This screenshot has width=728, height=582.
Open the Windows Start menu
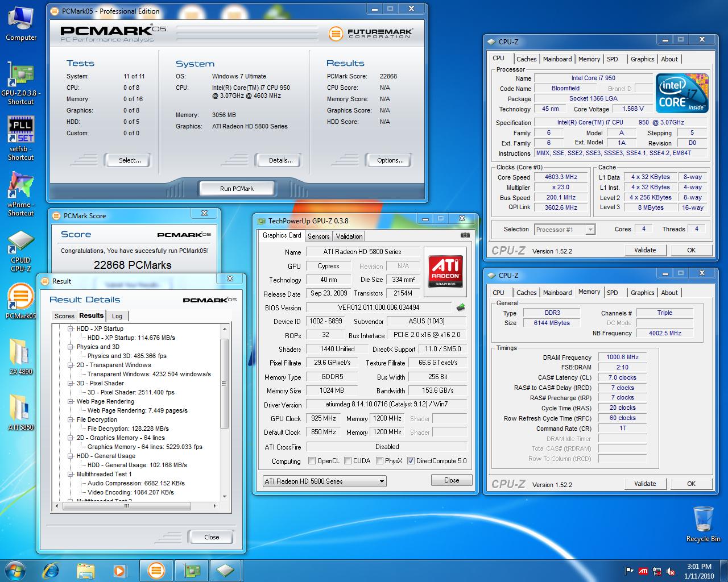click(15, 570)
